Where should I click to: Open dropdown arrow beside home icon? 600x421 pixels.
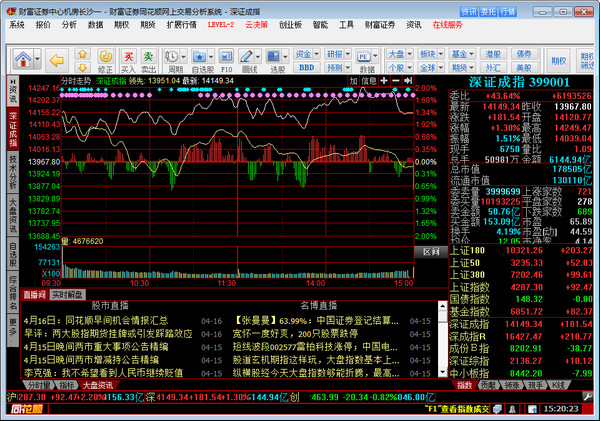click(37, 59)
